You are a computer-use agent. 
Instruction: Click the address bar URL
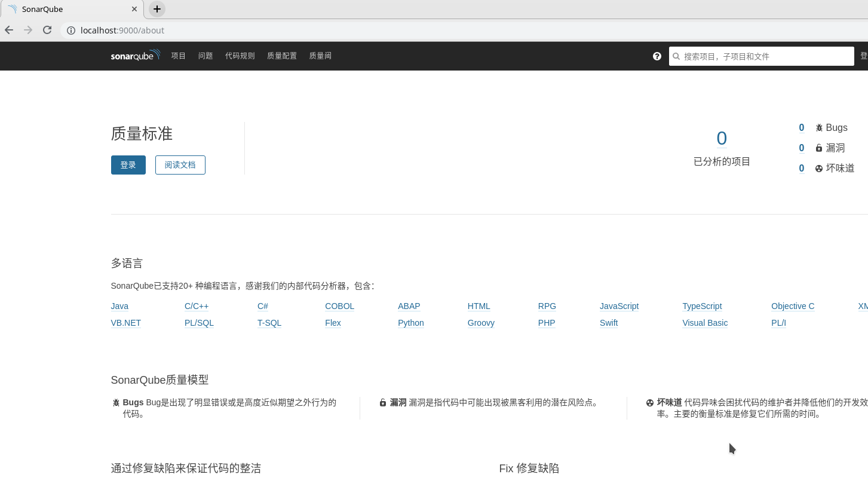coord(122,30)
